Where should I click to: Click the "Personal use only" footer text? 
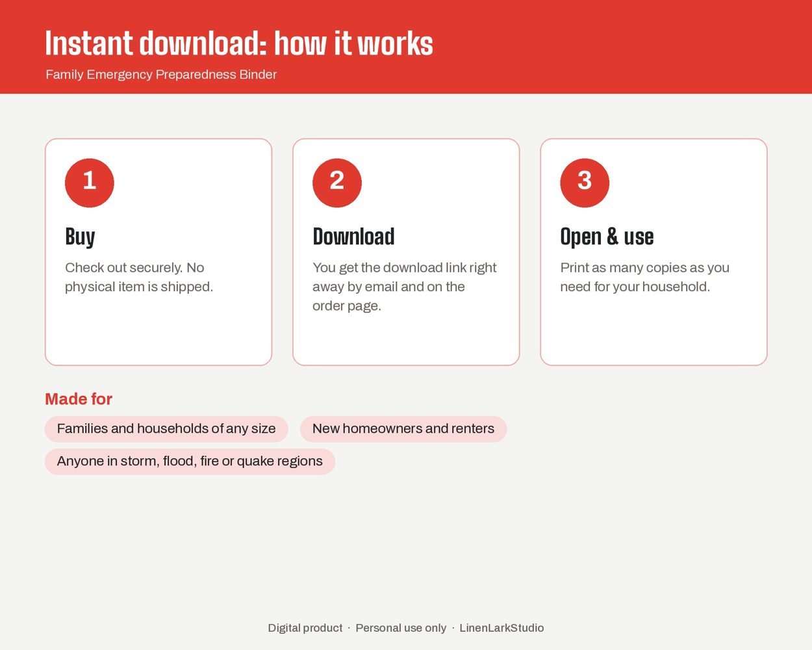(401, 628)
